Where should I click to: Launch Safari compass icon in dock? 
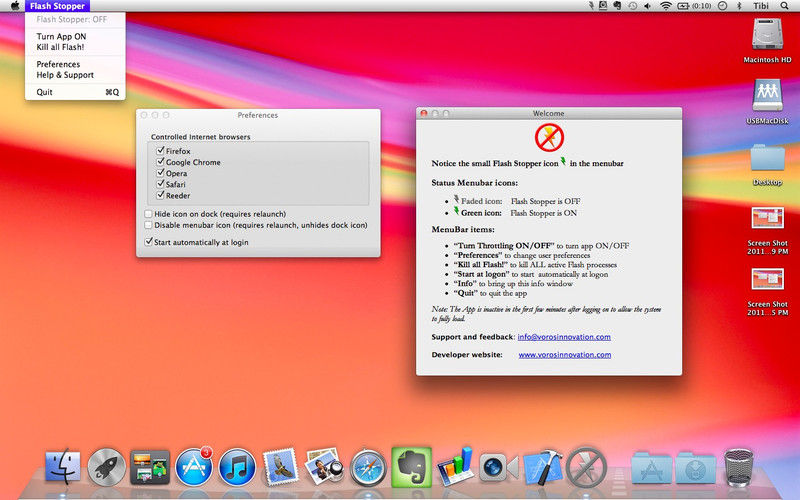[368, 467]
